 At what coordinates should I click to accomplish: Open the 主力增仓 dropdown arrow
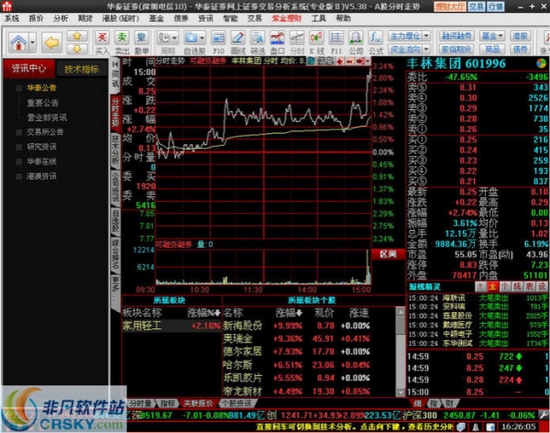pyautogui.click(x=427, y=35)
